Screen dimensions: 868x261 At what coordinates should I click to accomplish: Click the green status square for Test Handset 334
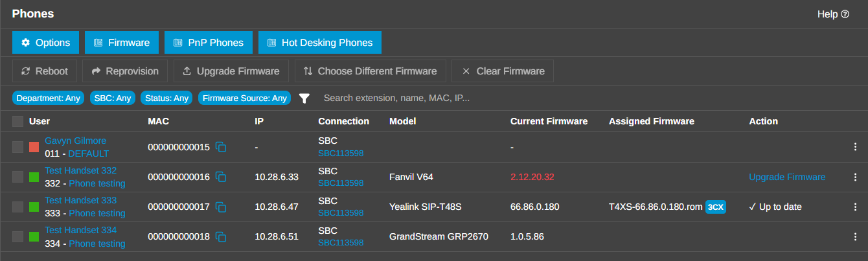[34, 236]
